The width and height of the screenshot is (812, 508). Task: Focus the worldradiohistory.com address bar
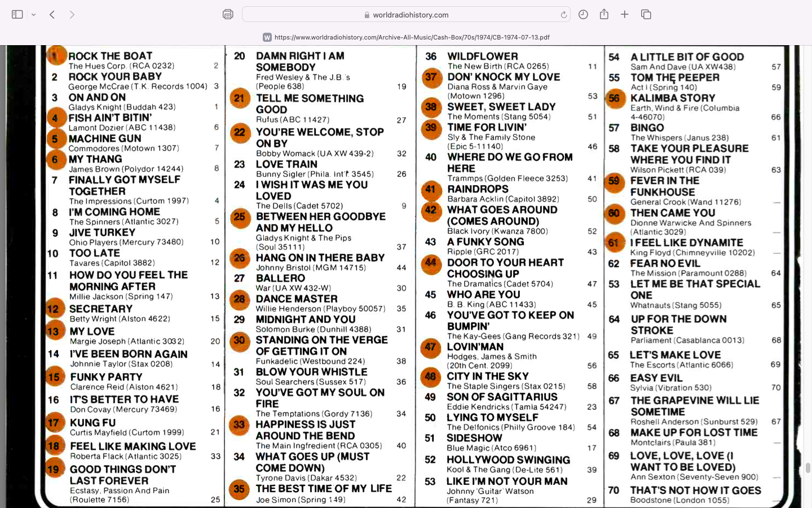coord(406,15)
